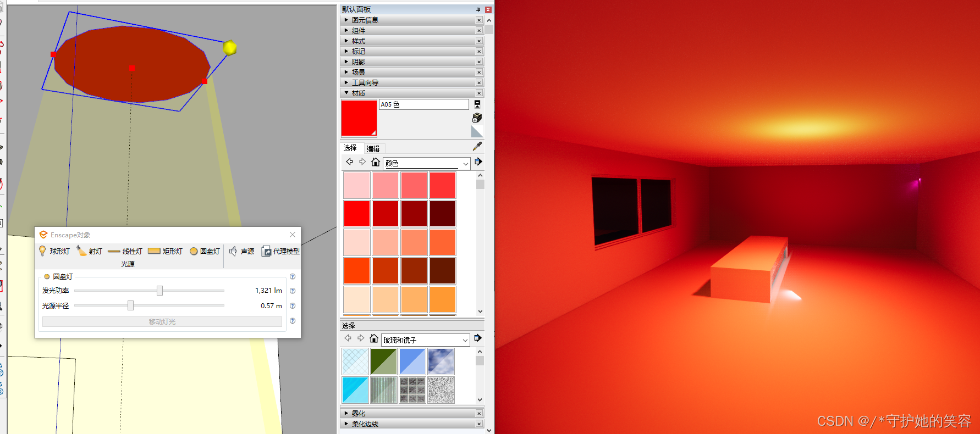The image size is (980, 434).
Task: Open In Model home in 玻璃和镜子 browser
Action: pyautogui.click(x=374, y=338)
